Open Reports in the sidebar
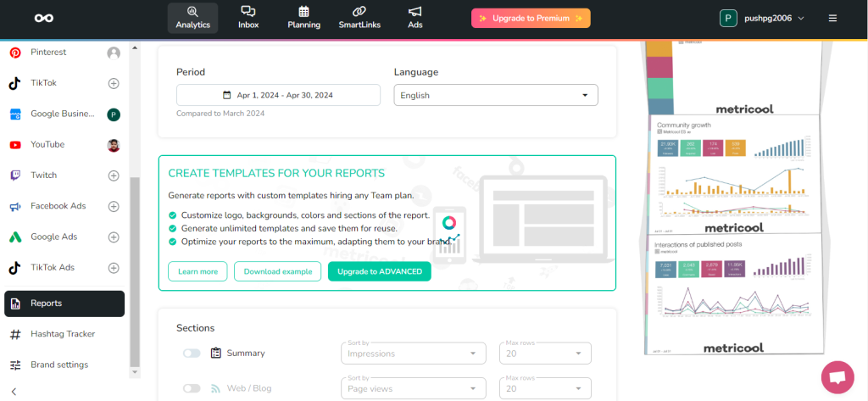Viewport: 868px width, 401px height. (x=64, y=304)
